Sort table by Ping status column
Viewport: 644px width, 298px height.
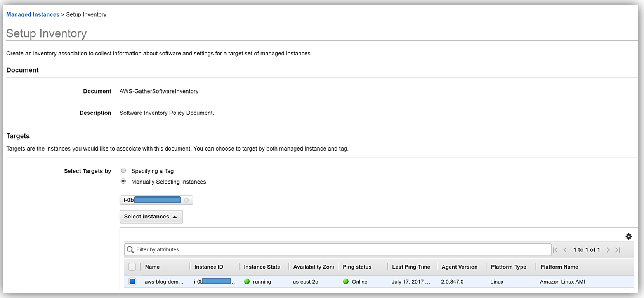click(357, 267)
